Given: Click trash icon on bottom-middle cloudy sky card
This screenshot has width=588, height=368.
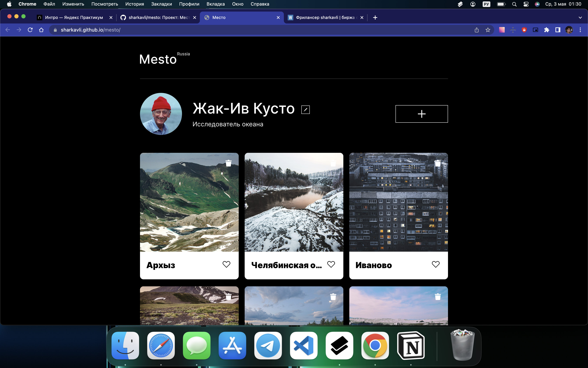Looking at the screenshot, I should tap(333, 297).
